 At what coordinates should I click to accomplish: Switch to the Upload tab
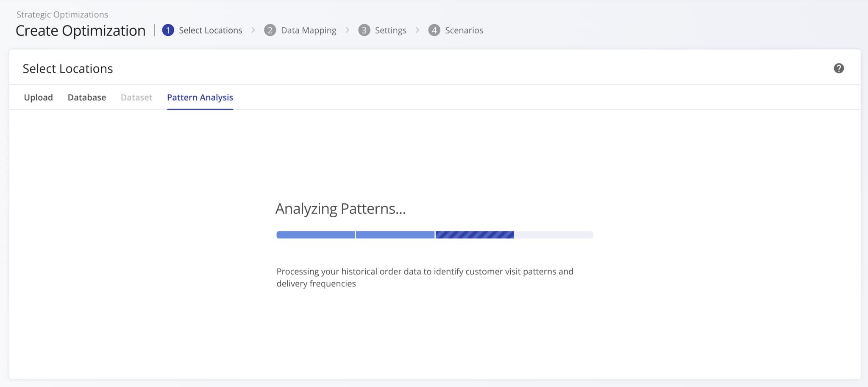[38, 97]
